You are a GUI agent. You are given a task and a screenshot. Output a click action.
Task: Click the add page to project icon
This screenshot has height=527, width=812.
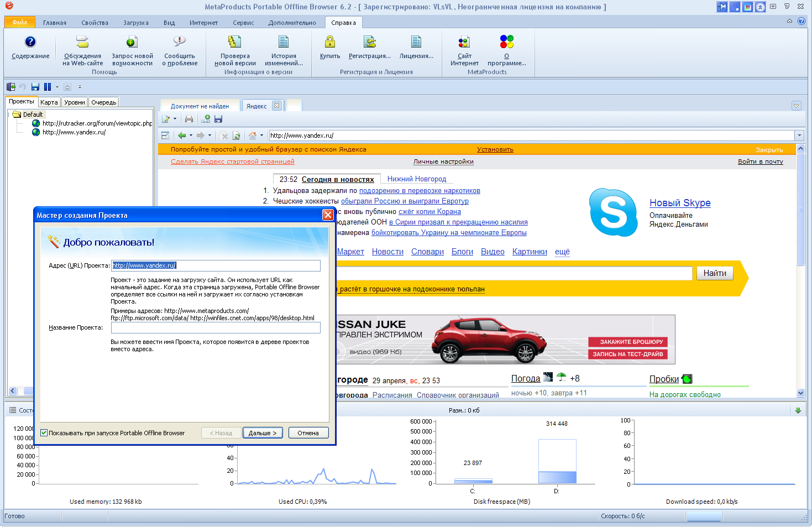[x=206, y=119]
